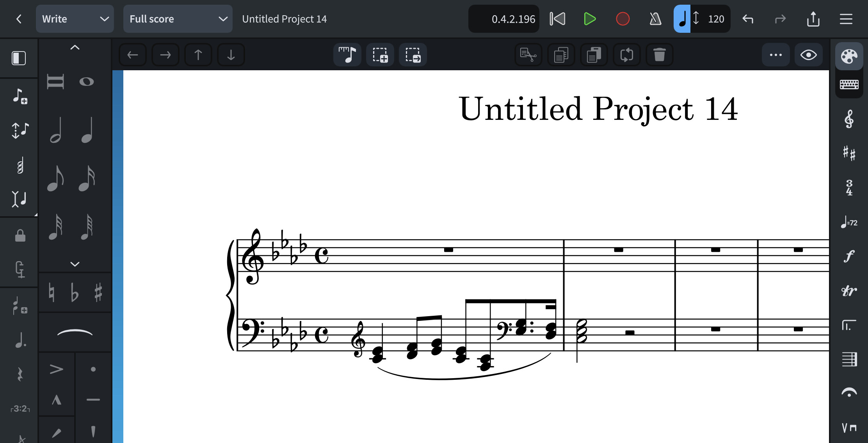The width and height of the screenshot is (868, 443).
Task: Open the Time signatures panel
Action: point(849,187)
